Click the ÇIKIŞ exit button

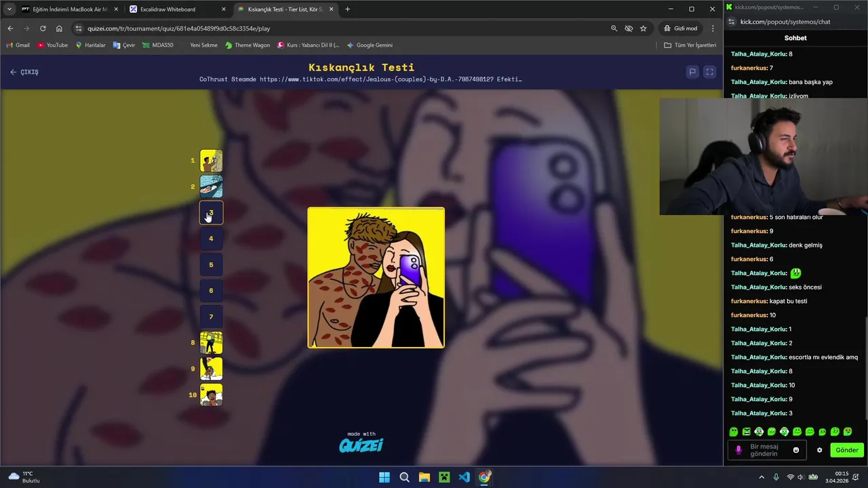tap(24, 72)
